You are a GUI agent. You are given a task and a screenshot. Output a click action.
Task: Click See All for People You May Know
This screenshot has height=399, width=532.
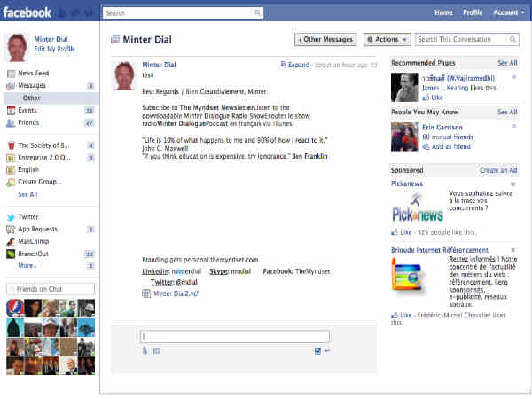tap(507, 112)
